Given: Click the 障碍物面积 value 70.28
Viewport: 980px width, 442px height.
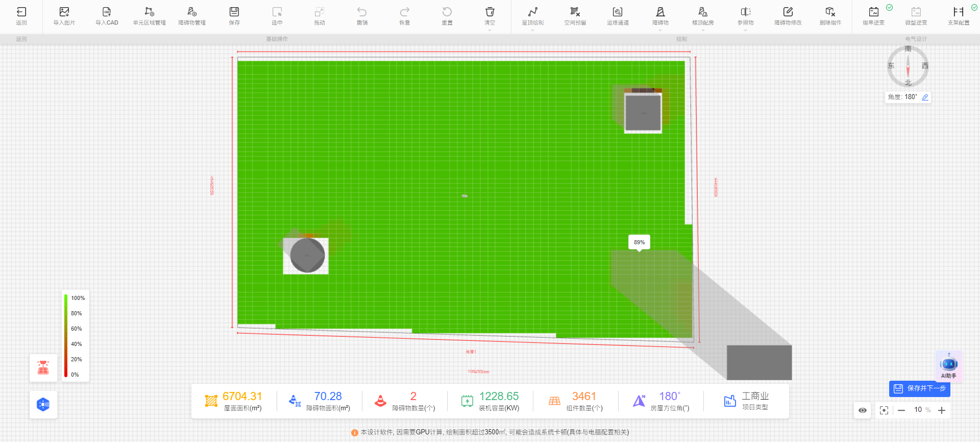Looking at the screenshot, I should pyautogui.click(x=328, y=396).
